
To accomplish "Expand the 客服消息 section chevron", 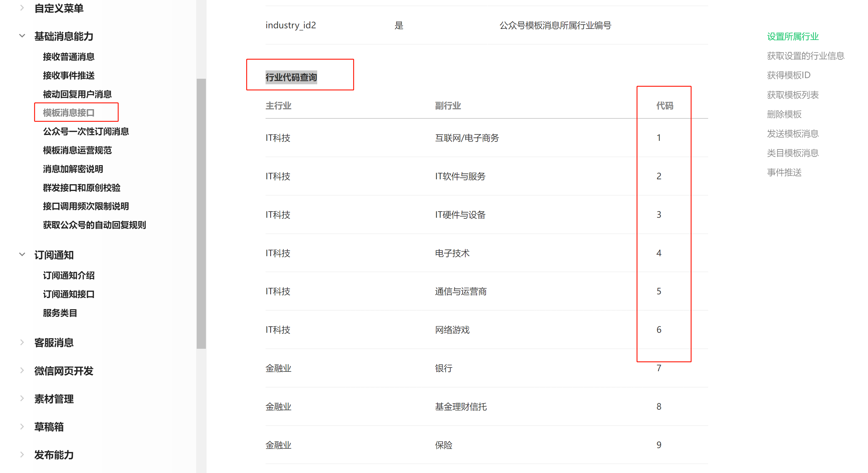I will click(x=22, y=342).
